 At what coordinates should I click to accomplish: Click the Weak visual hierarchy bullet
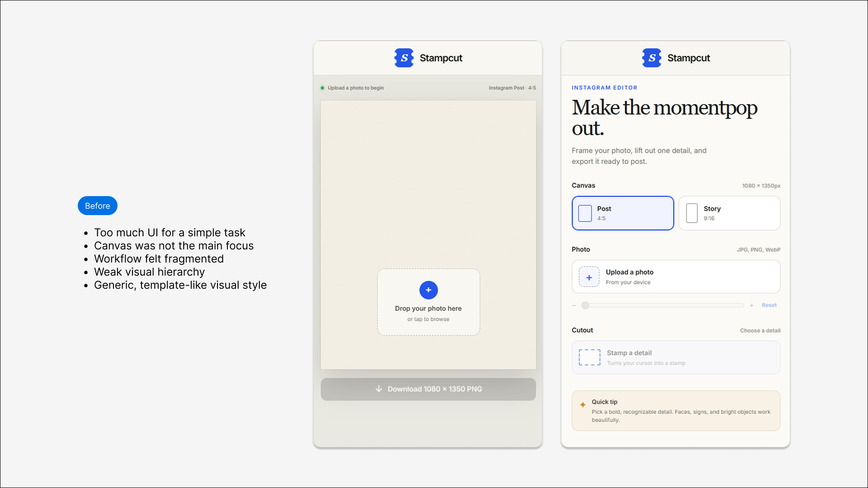click(x=149, y=272)
